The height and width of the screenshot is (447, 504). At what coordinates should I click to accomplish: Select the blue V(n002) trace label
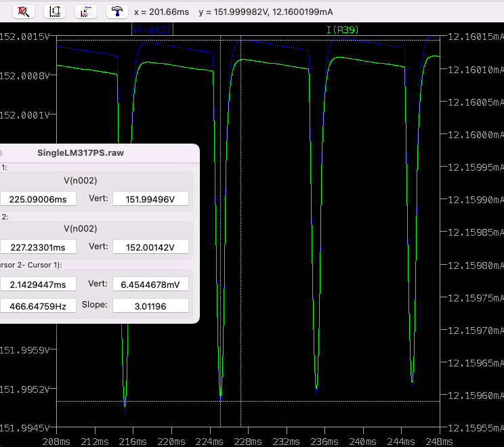152,30
